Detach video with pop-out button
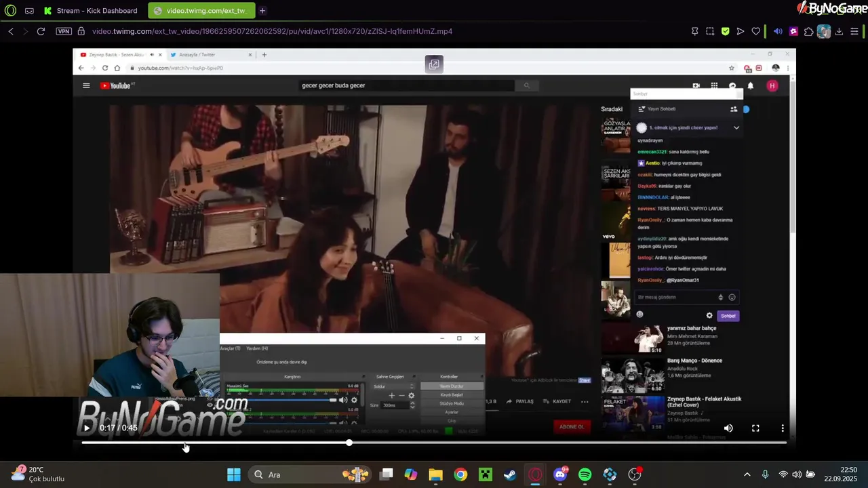Screen dimensions: 868x488 (x=434, y=64)
